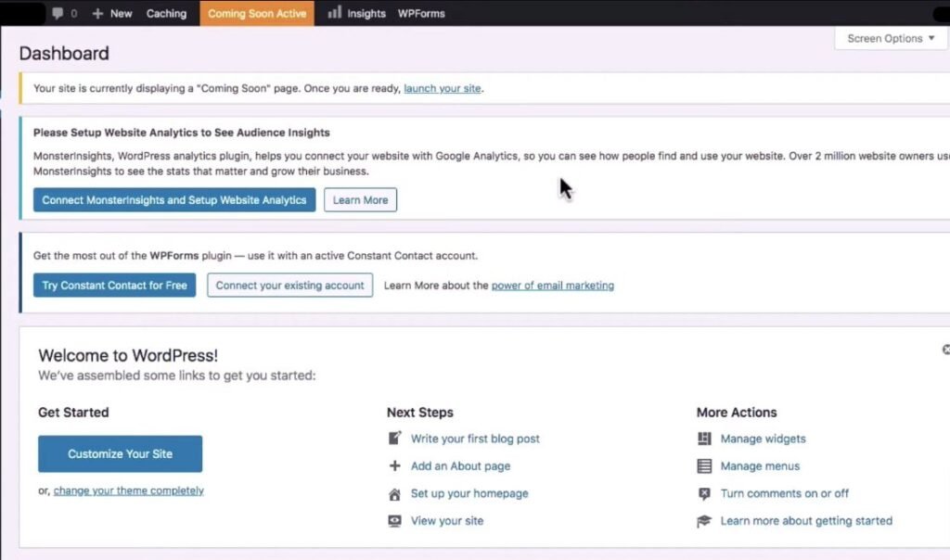
Task: Click the widgets grid icon
Action: click(704, 439)
